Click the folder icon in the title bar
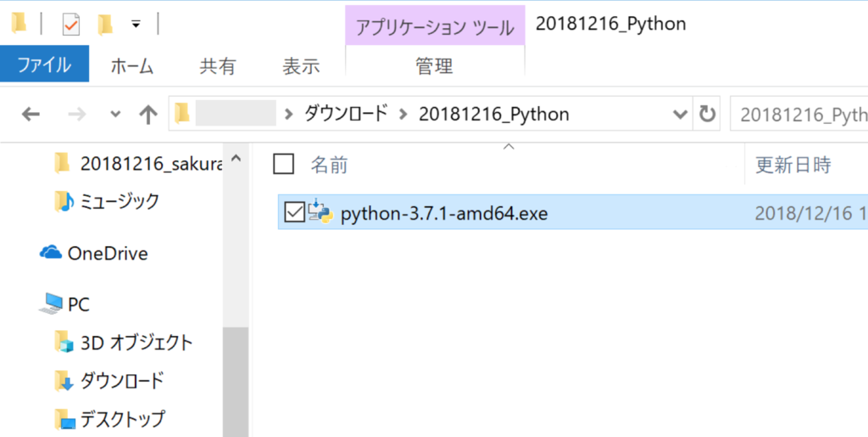The height and width of the screenshot is (437, 868). coord(19,23)
